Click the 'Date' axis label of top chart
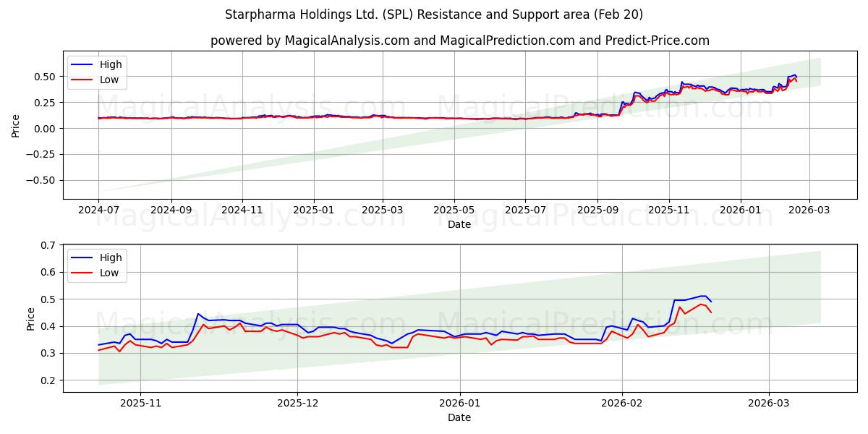This screenshot has width=868, height=434. click(459, 224)
